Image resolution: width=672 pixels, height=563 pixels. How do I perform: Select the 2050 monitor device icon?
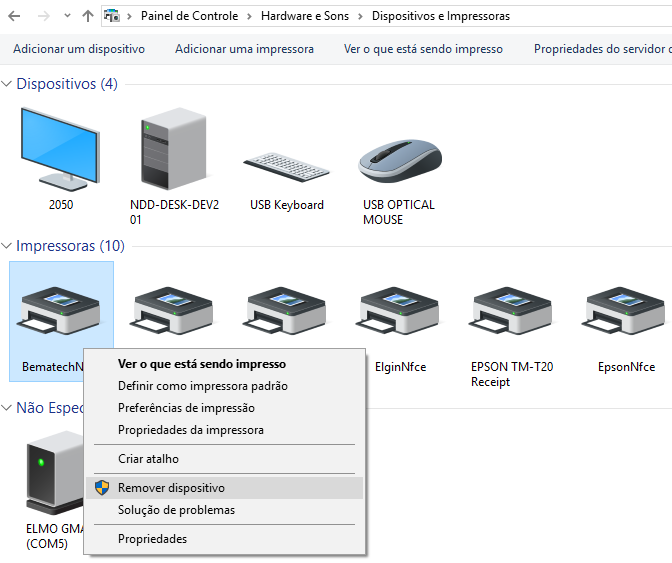click(60, 149)
